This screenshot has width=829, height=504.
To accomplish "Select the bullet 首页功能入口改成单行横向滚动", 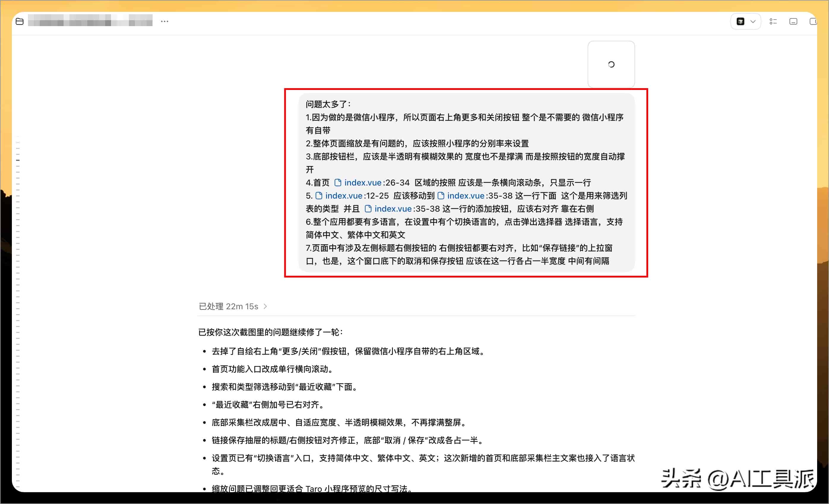I will point(272,369).
